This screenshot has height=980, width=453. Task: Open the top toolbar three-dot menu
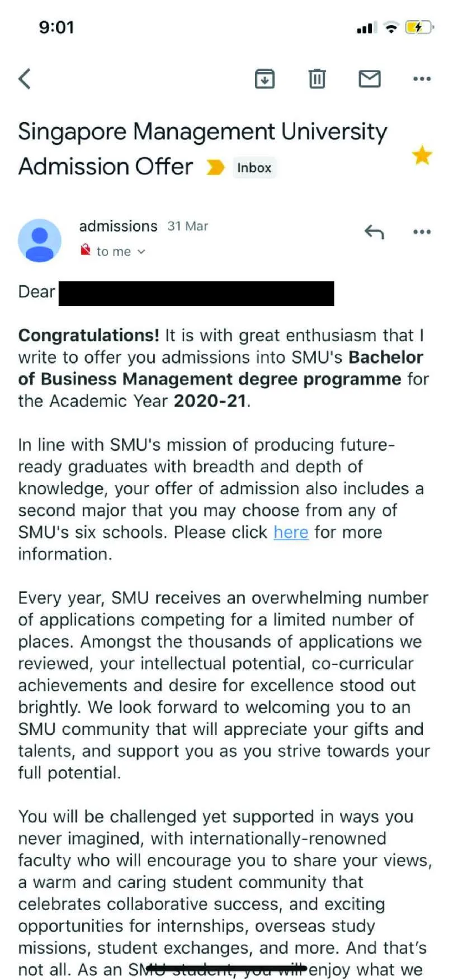coord(422,79)
